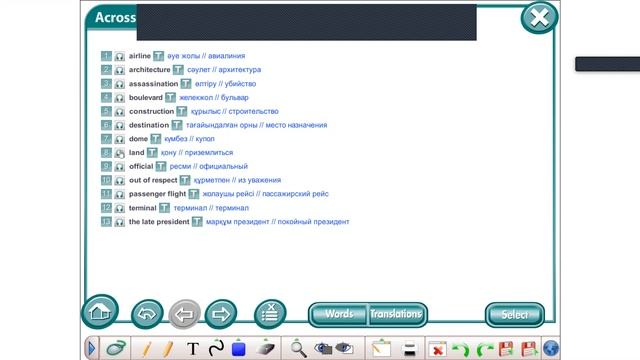The width and height of the screenshot is (640, 360).
Task: Expand the toolbar with the blue triangle
Action: (x=91, y=349)
